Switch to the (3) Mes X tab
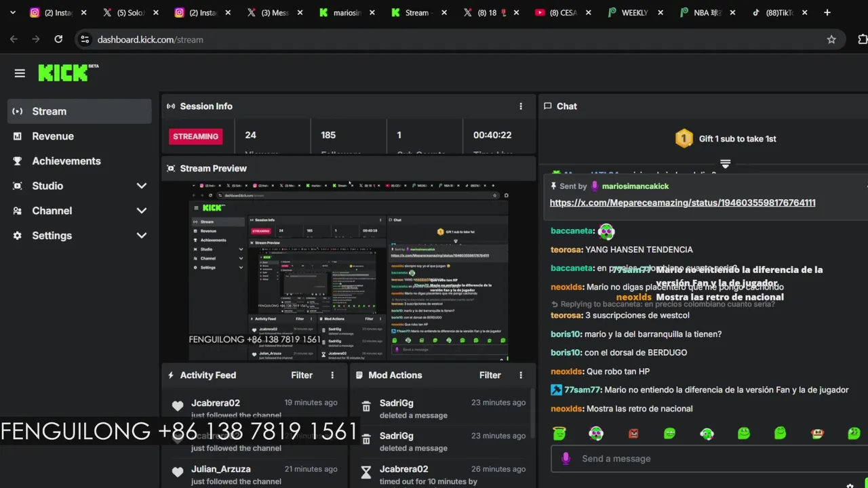 tap(275, 12)
